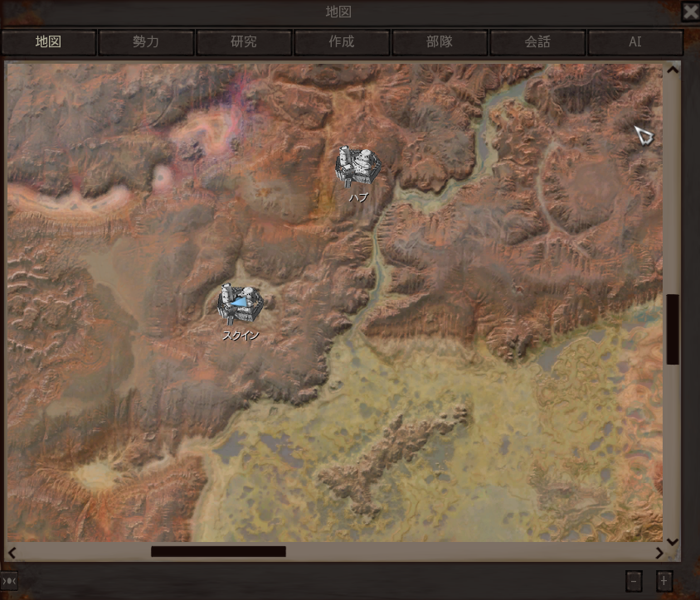Click the map scroll left arrow

click(x=12, y=553)
